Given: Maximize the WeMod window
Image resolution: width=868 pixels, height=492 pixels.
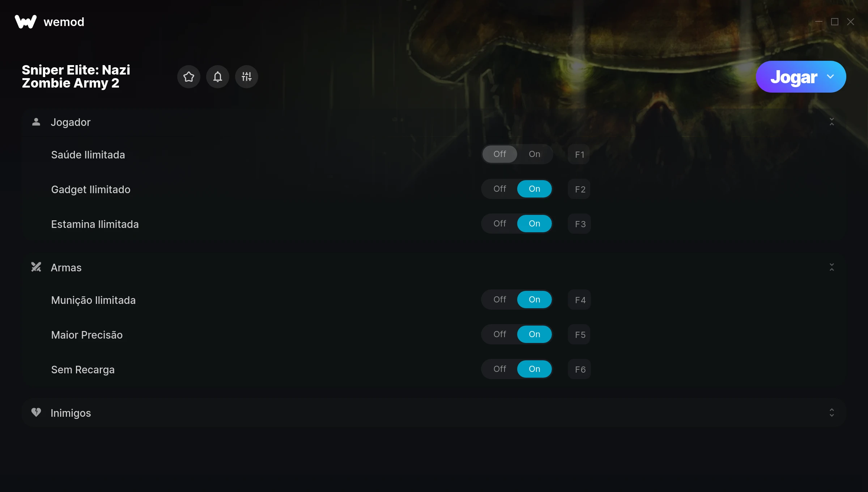Looking at the screenshot, I should pos(835,22).
